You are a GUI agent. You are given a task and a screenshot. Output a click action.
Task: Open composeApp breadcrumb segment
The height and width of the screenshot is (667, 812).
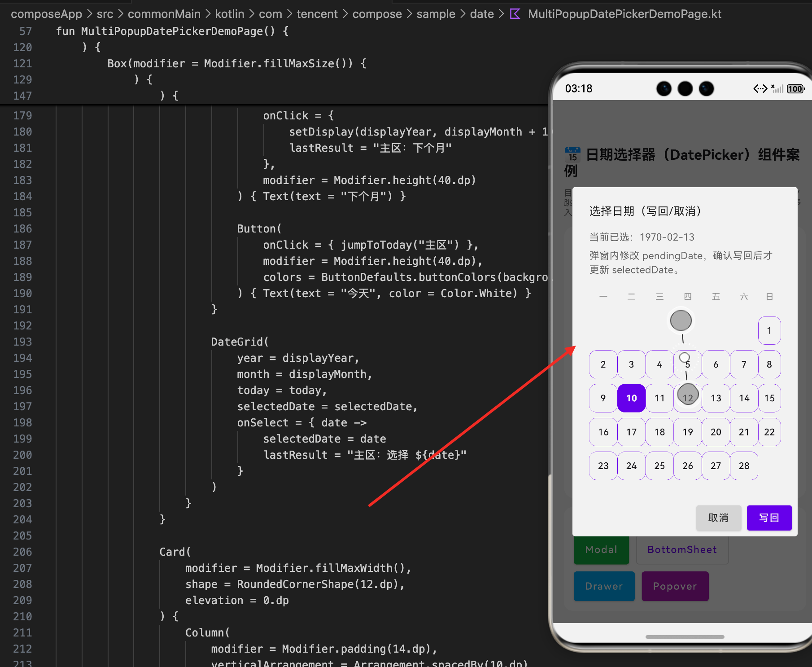46,14
